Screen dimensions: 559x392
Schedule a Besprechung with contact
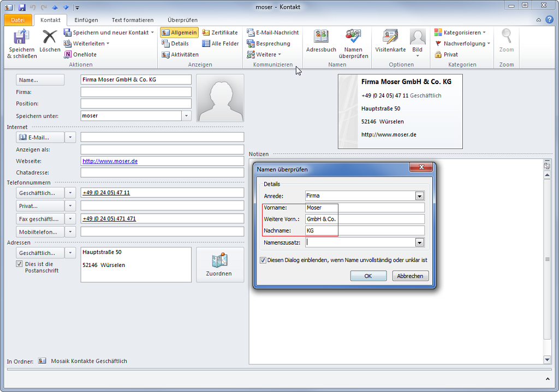pyautogui.click(x=269, y=44)
